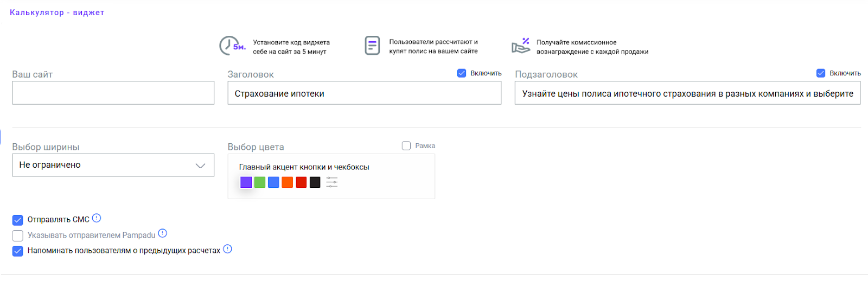Screen dimensions: 868x286
Task: Toggle Подзаголовок Включить checkbox
Action: (821, 73)
